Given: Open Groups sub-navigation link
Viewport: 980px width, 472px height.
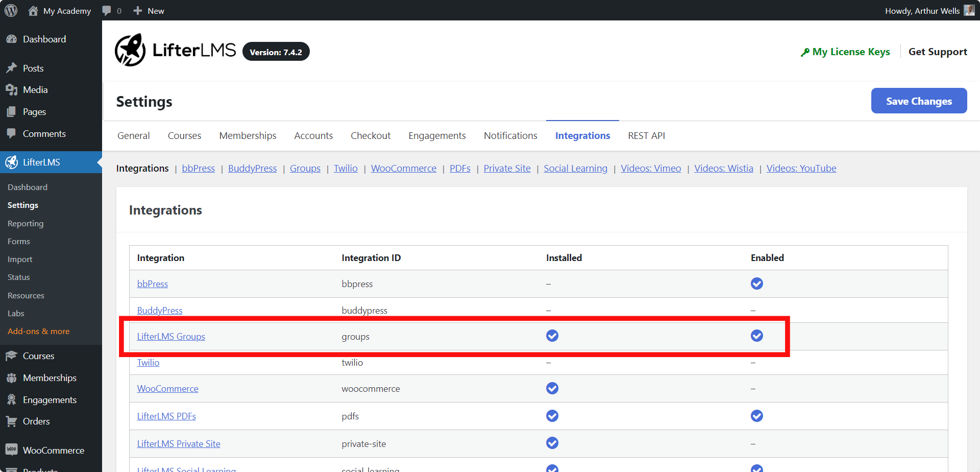Looking at the screenshot, I should pyautogui.click(x=305, y=169).
